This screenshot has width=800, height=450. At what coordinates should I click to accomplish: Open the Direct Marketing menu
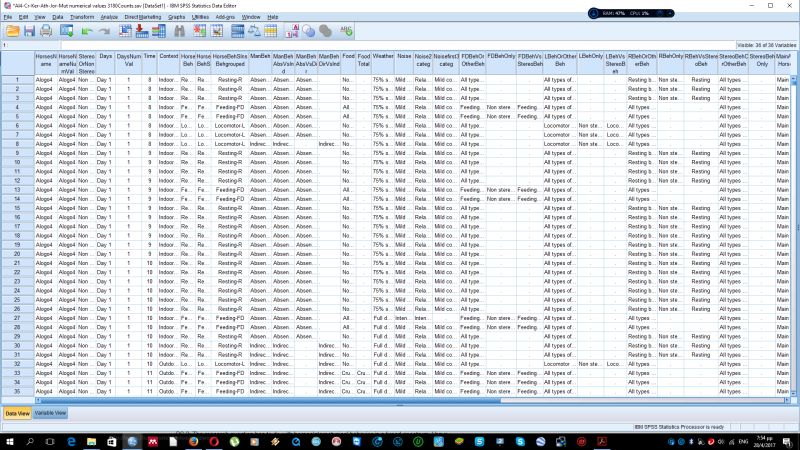point(143,17)
